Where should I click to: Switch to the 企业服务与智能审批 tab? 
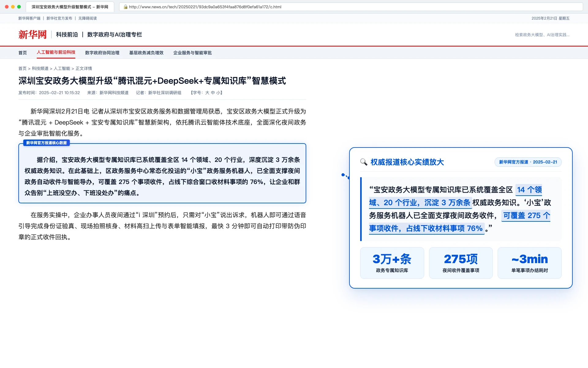click(x=193, y=53)
